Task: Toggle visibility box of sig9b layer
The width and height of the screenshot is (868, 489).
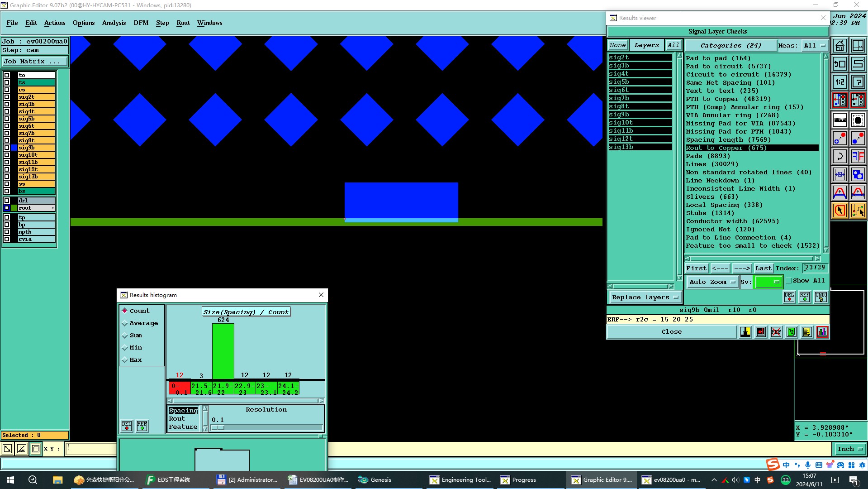Action: click(7, 148)
